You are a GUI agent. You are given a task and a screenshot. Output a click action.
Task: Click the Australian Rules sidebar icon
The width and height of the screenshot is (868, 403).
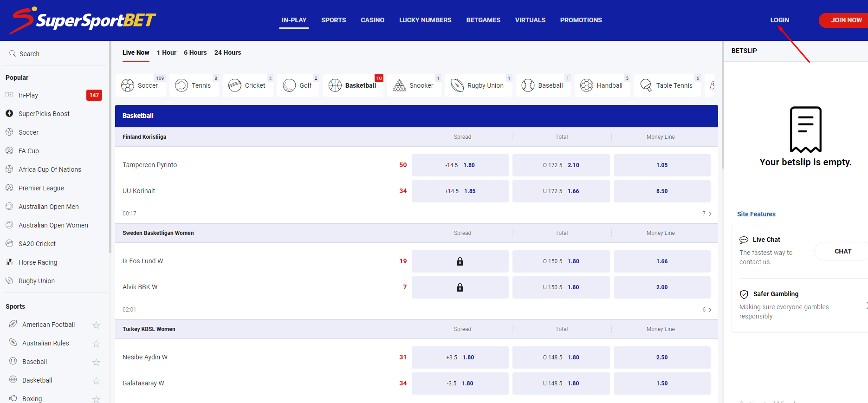13,343
